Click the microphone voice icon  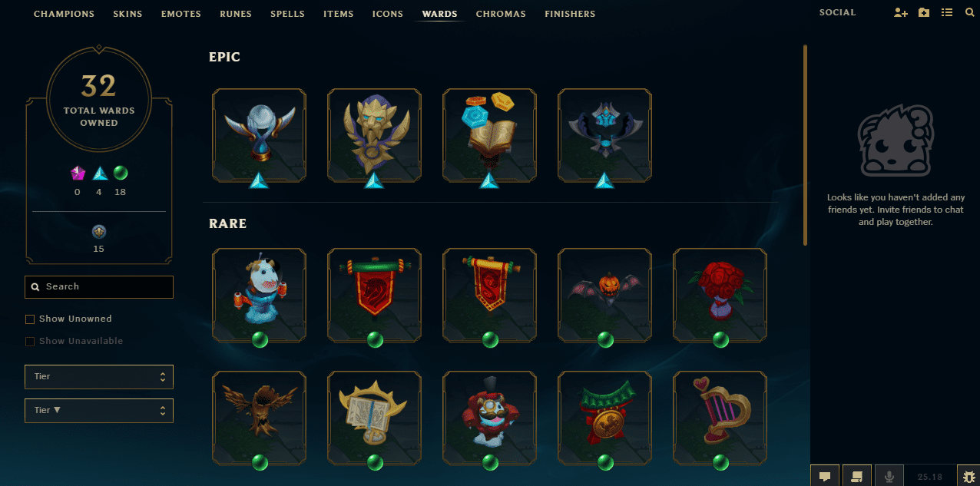tap(889, 476)
